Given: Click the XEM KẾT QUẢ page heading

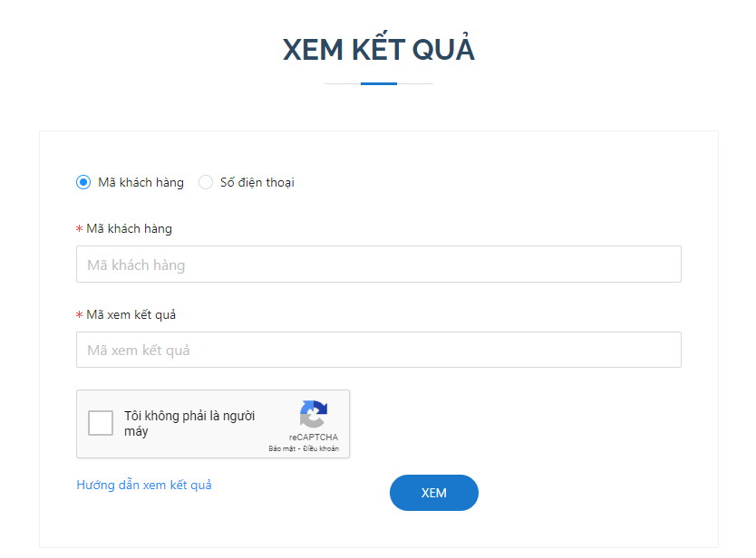Looking at the screenshot, I should (378, 50).
